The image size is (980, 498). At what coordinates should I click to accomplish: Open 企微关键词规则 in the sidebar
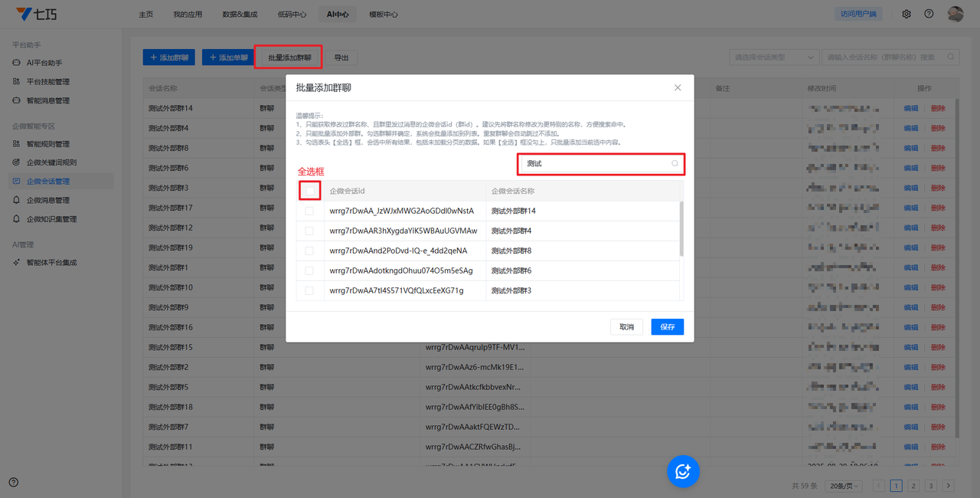51,162
